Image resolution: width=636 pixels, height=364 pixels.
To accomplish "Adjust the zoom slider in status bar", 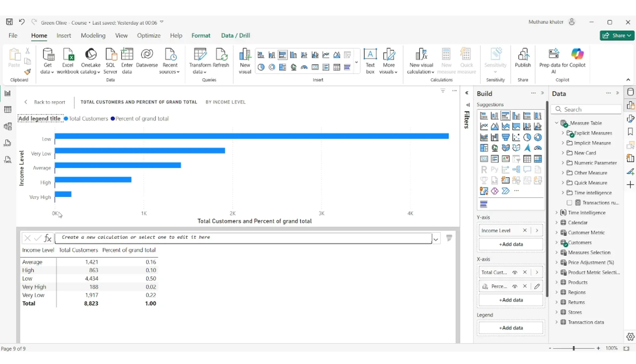I will (x=574, y=348).
